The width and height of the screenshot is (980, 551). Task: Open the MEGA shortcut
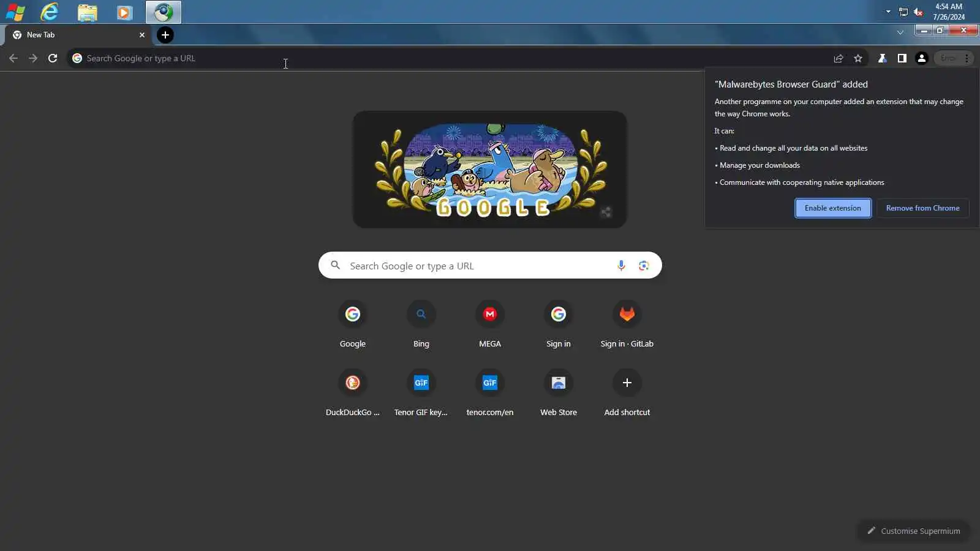point(490,325)
